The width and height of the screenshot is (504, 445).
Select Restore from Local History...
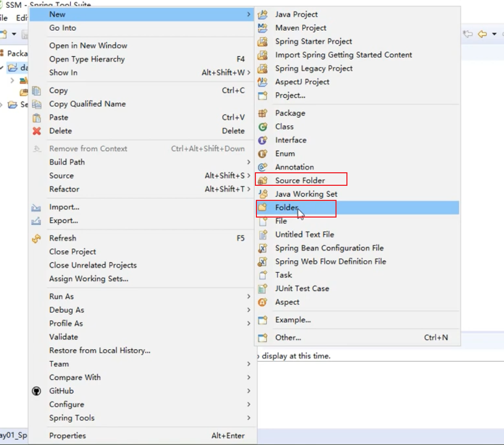(141, 350)
